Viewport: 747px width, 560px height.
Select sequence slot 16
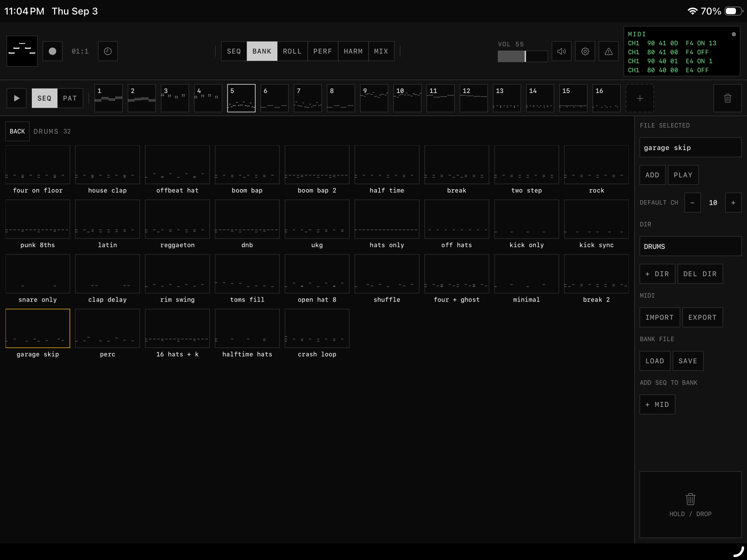[607, 98]
